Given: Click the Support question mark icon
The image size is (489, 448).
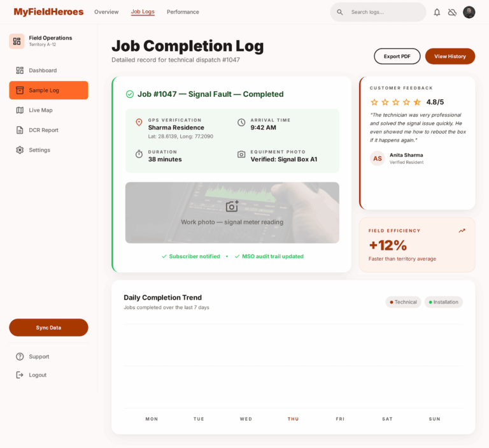Looking at the screenshot, I should 20,356.
